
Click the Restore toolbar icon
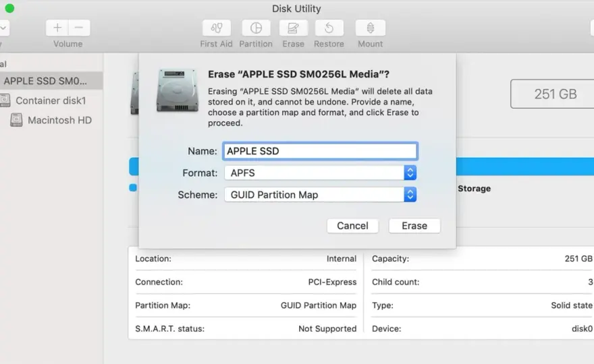tap(329, 28)
